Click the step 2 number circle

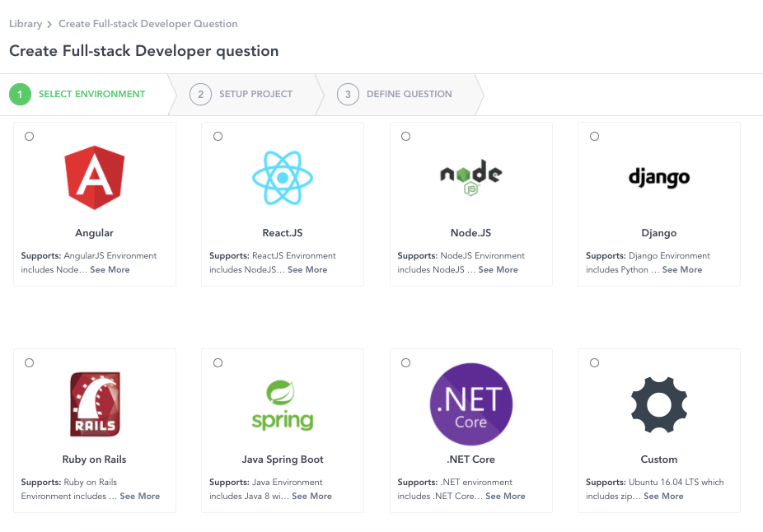(x=200, y=95)
